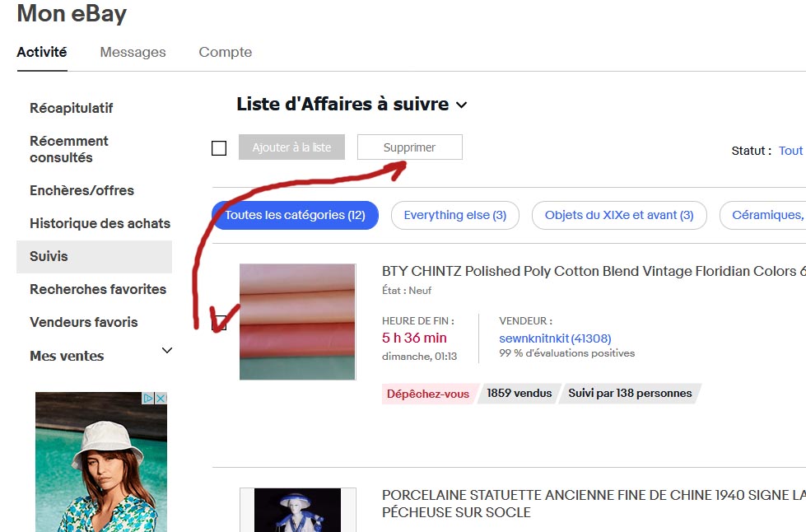Open the Céramiques category filter
This screenshot has height=532, width=806.
pyautogui.click(x=774, y=215)
